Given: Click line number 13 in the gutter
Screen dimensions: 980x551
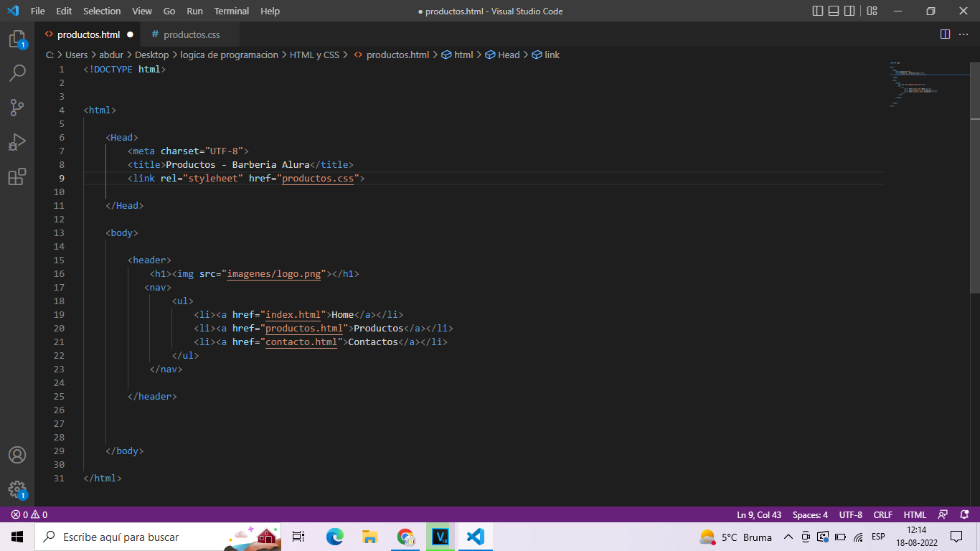Looking at the screenshot, I should 59,232.
